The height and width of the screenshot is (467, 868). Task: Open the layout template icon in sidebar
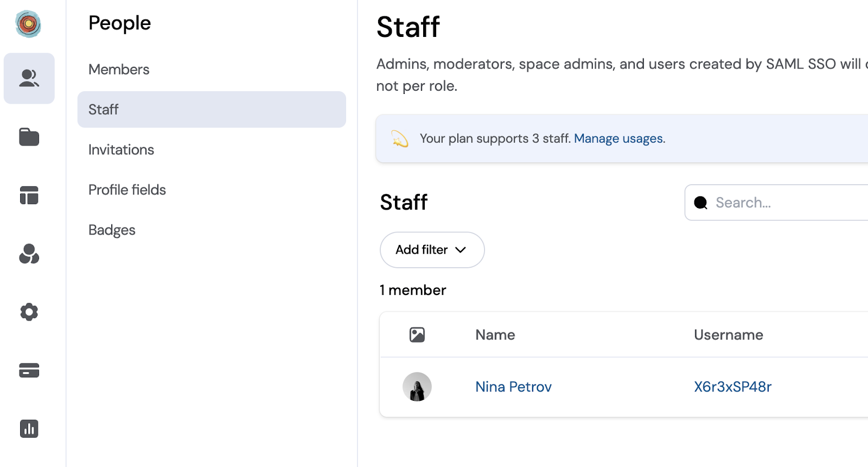pos(29,195)
